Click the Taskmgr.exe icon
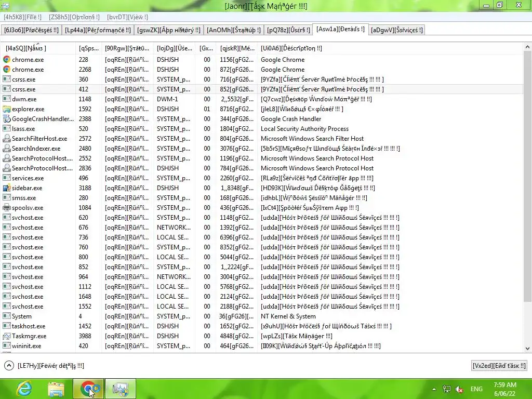Viewport: 532px width, 399px height. click(6, 336)
